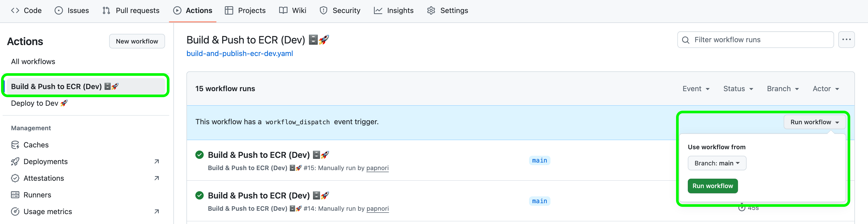The image size is (868, 224).
Task: Click the green check on run #15
Action: (199, 155)
